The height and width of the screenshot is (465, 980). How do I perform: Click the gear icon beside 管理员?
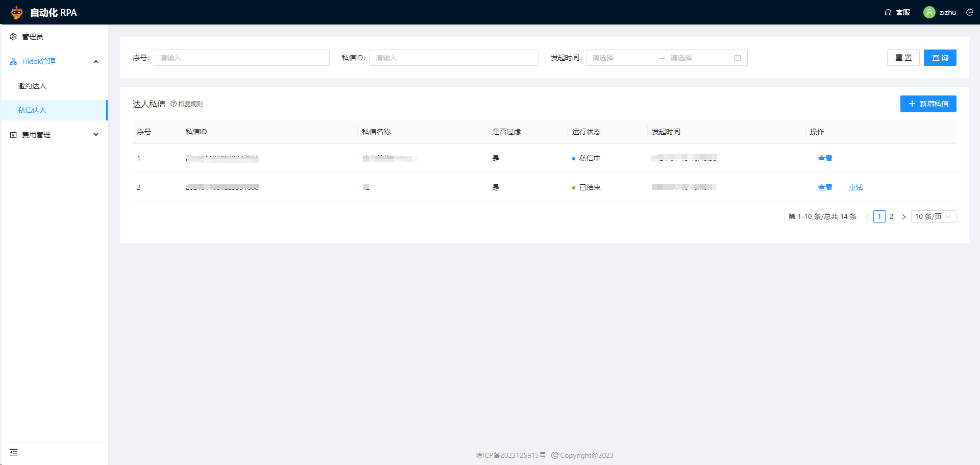pos(13,37)
